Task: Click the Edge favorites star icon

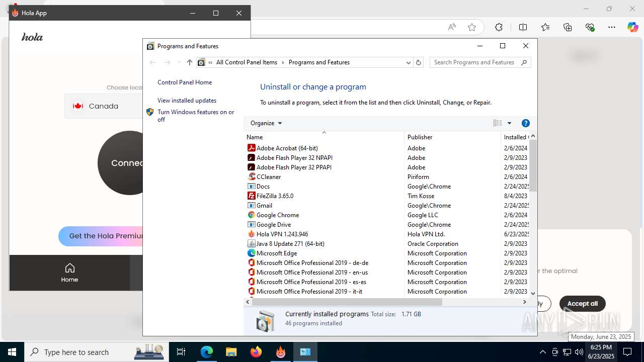Action: [x=471, y=27]
